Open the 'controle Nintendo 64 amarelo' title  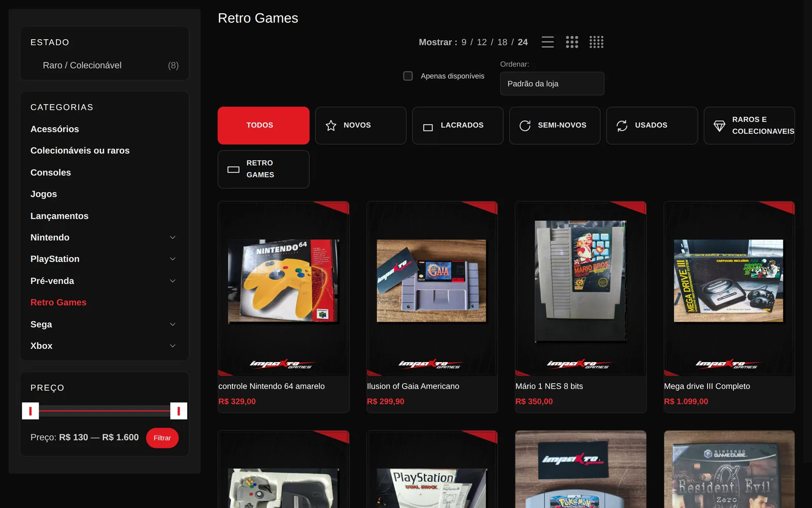tap(272, 386)
